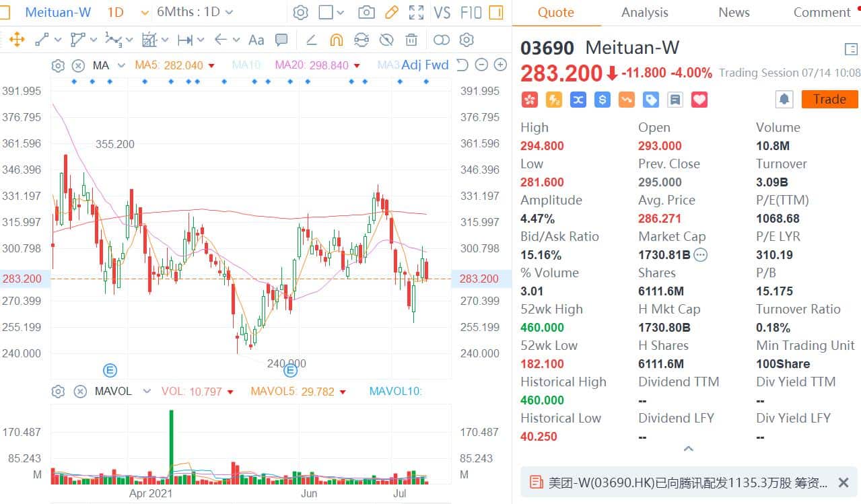Screen dimensions: 861x504
Task: Open MAVOL indicator settings gear
Action: pos(58,391)
